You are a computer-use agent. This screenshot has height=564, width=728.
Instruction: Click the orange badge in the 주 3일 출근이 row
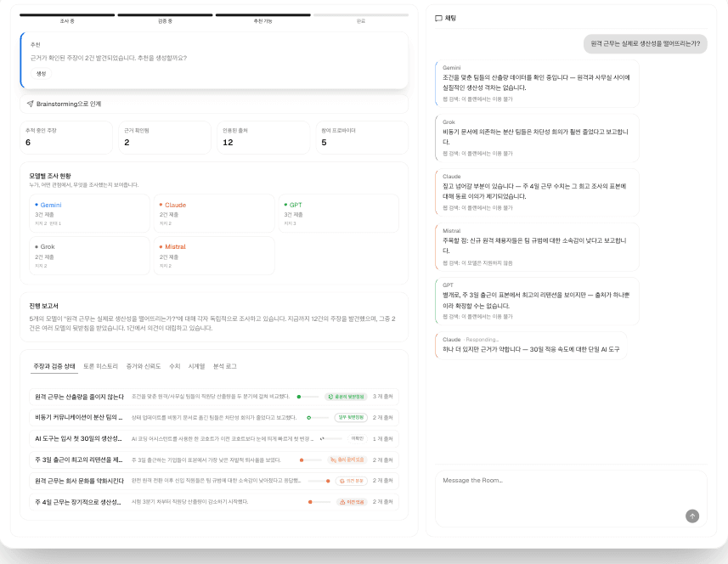(x=347, y=460)
